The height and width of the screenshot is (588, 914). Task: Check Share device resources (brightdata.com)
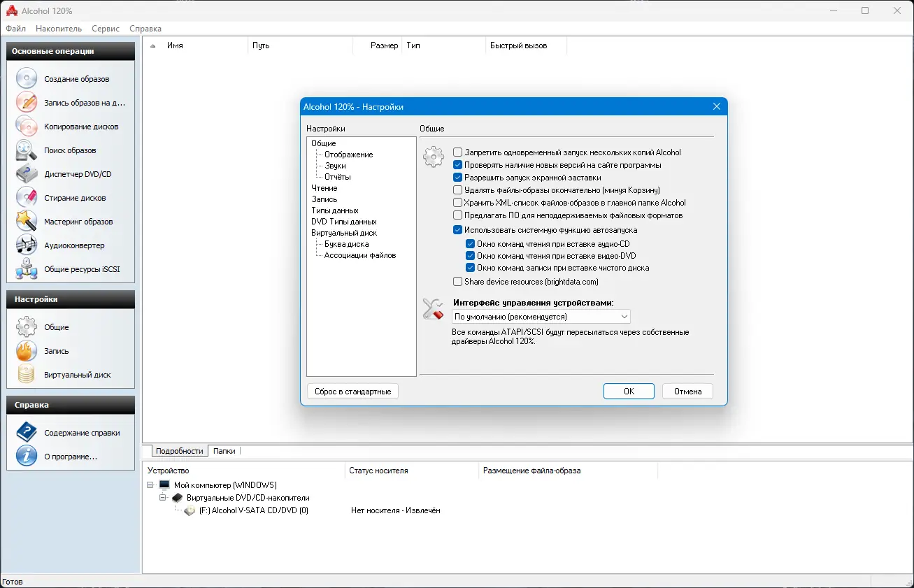coord(457,281)
